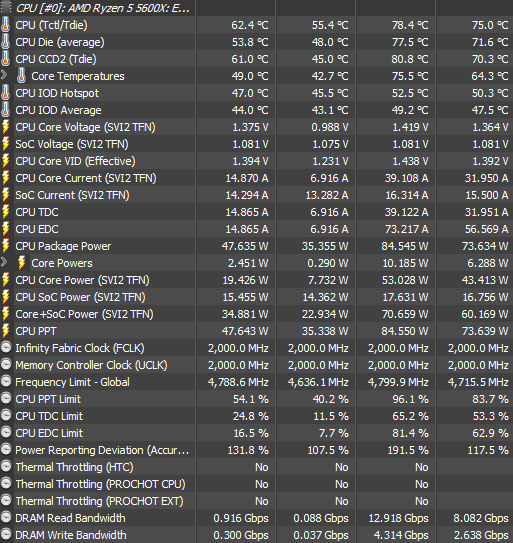
Task: Click the CPU Die (average) thermometer icon
Action: [x=5, y=42]
